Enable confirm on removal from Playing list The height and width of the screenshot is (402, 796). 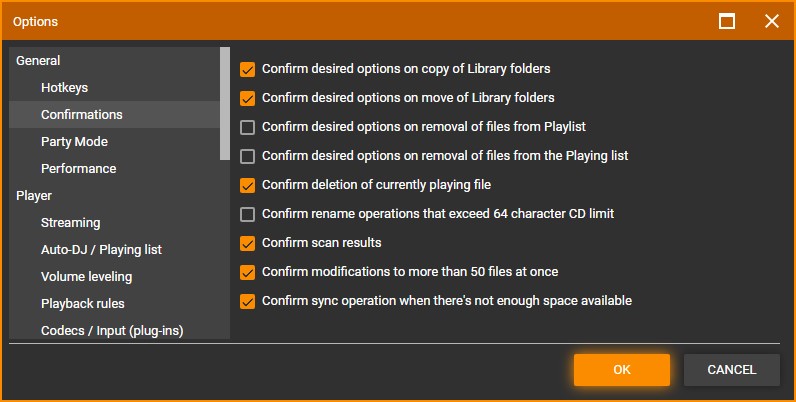tap(248, 156)
